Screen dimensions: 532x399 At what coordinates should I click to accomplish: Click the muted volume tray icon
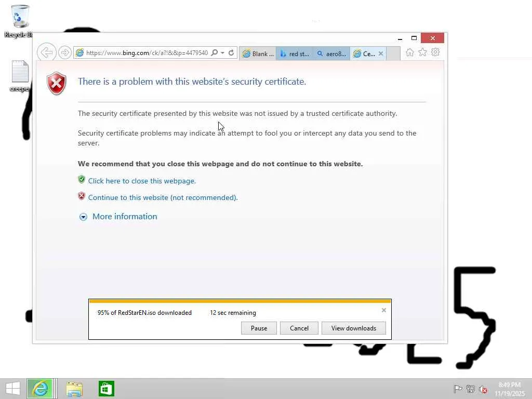483,389
